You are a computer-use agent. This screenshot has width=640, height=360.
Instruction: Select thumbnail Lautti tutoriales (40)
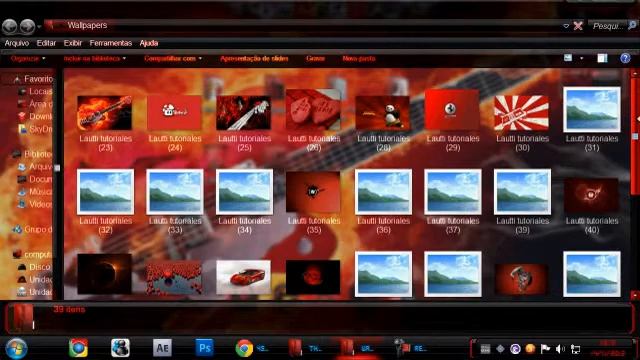tap(591, 195)
